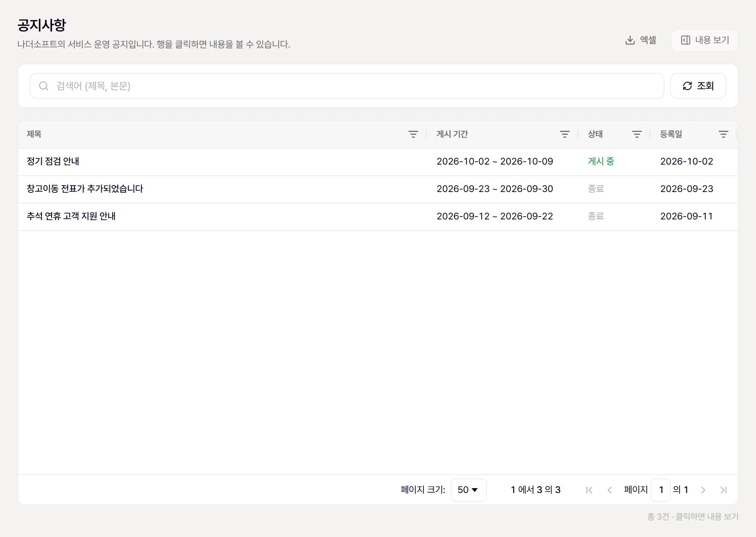Image resolution: width=756 pixels, height=537 pixels.
Task: Refresh results with the 조회 button
Action: coord(698,86)
